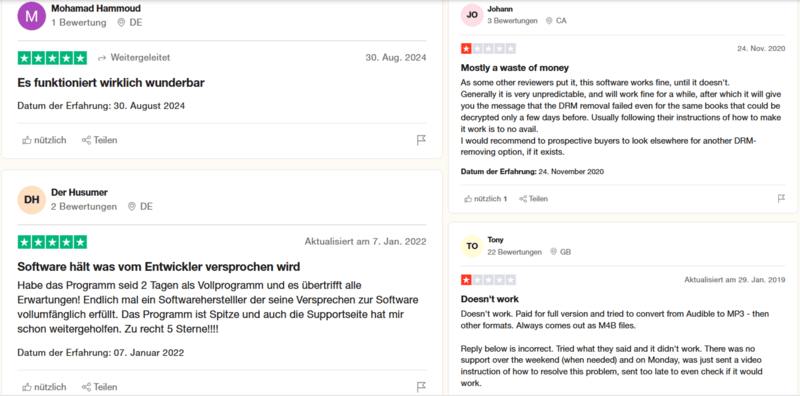800x396 pixels.
Task: Click location pin beside Der Husumer's DE
Action: pos(132,207)
